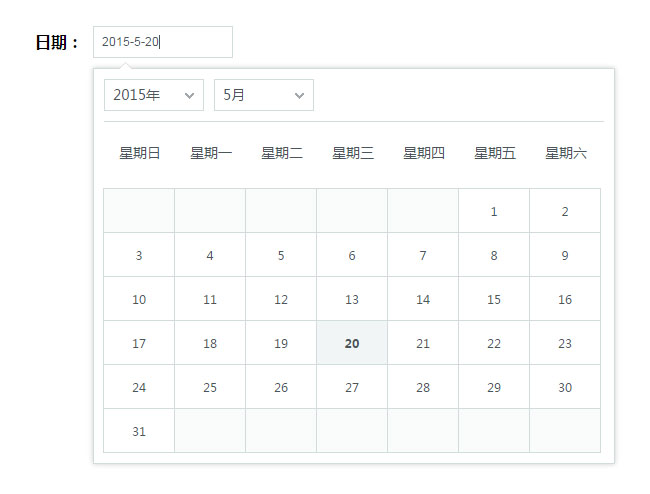The image size is (650, 494).
Task: Select the 6th of May
Action: pyautogui.click(x=352, y=255)
